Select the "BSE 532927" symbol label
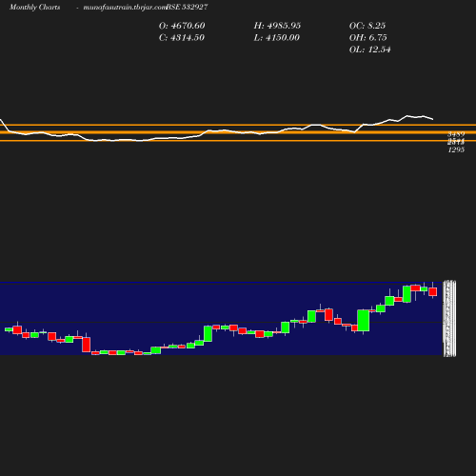Image resolution: width=476 pixels, height=476 pixels. (187, 7)
